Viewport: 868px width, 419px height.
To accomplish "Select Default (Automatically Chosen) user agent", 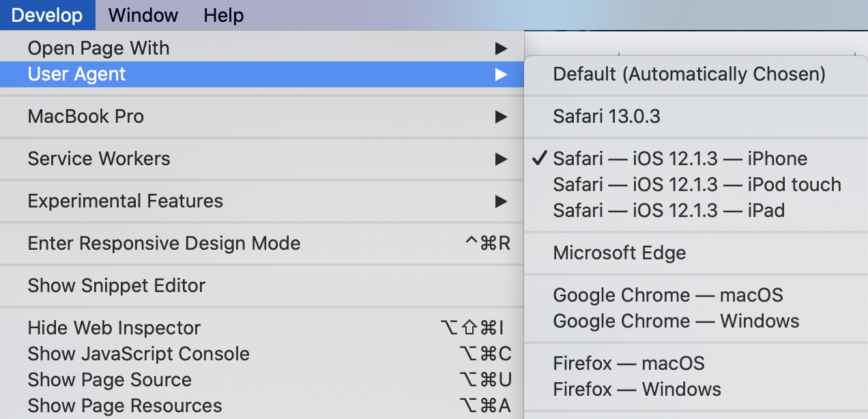I will pos(696,74).
